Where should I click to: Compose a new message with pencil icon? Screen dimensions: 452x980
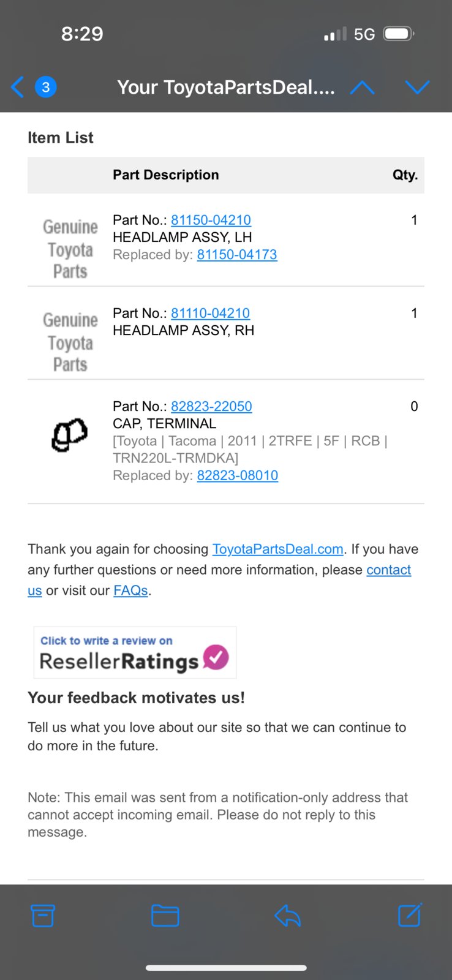410,915
